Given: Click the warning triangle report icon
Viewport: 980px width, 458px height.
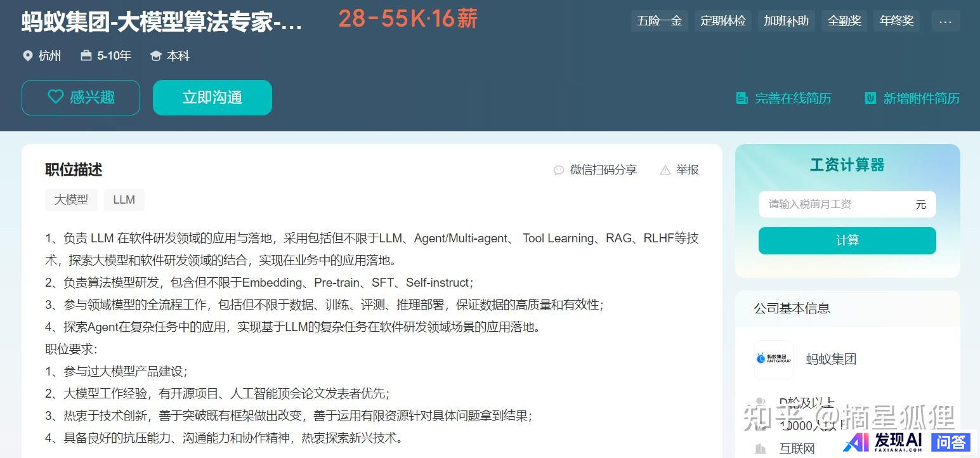Looking at the screenshot, I should [x=665, y=170].
